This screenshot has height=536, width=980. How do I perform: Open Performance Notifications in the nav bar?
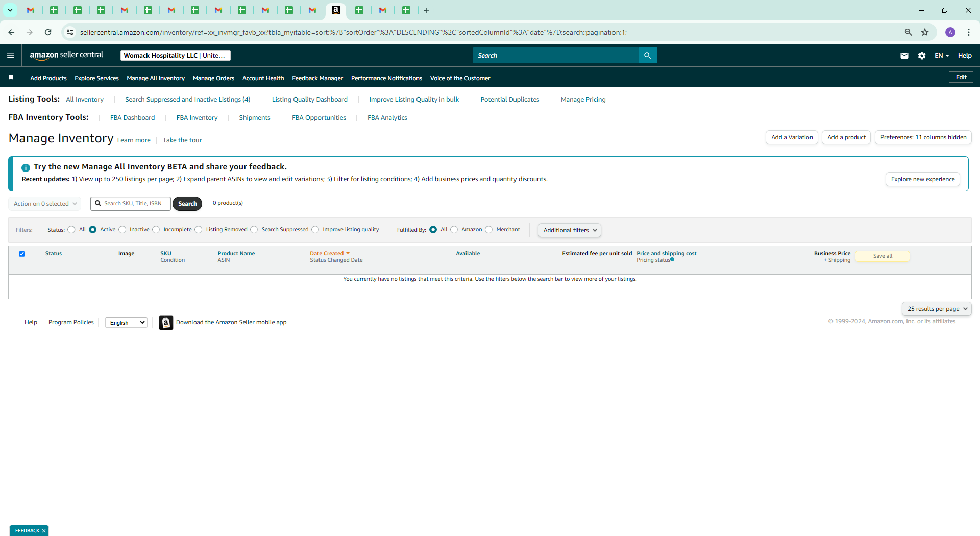point(386,78)
